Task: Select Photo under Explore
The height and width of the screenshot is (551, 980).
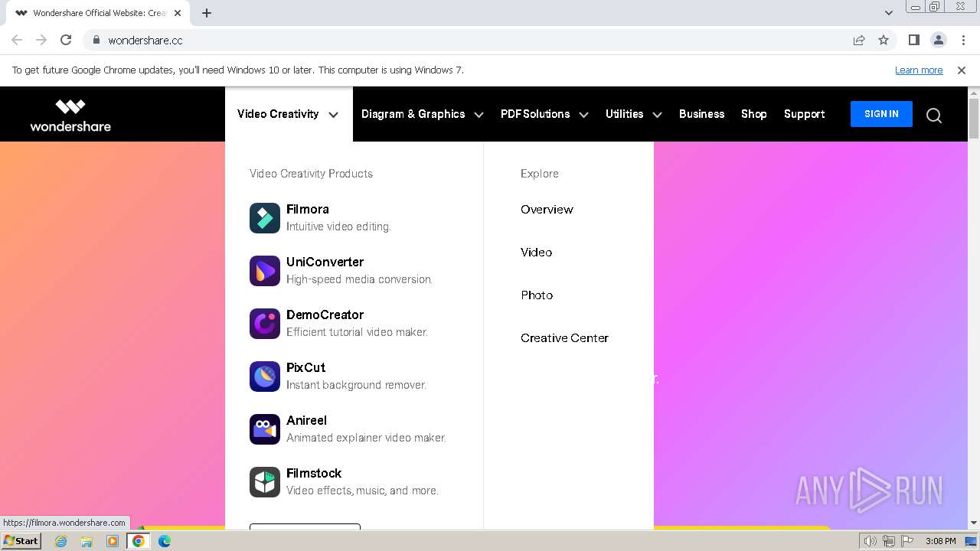Action: (x=537, y=295)
